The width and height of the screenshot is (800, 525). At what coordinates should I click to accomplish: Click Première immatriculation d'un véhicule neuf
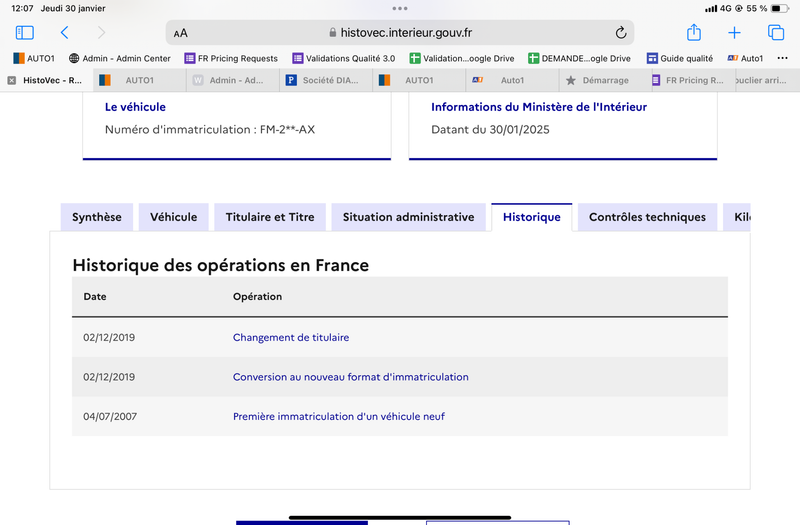339,416
